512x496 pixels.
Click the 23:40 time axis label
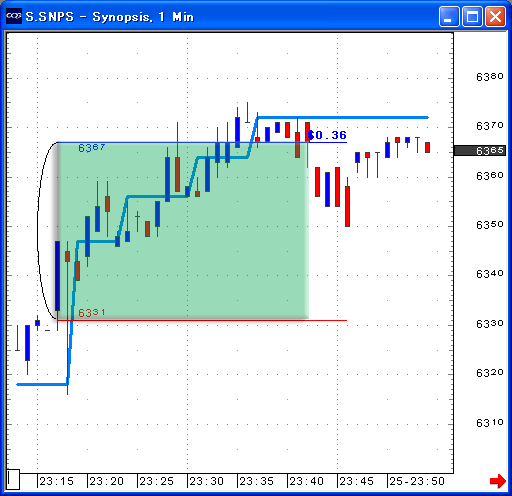tap(306, 481)
